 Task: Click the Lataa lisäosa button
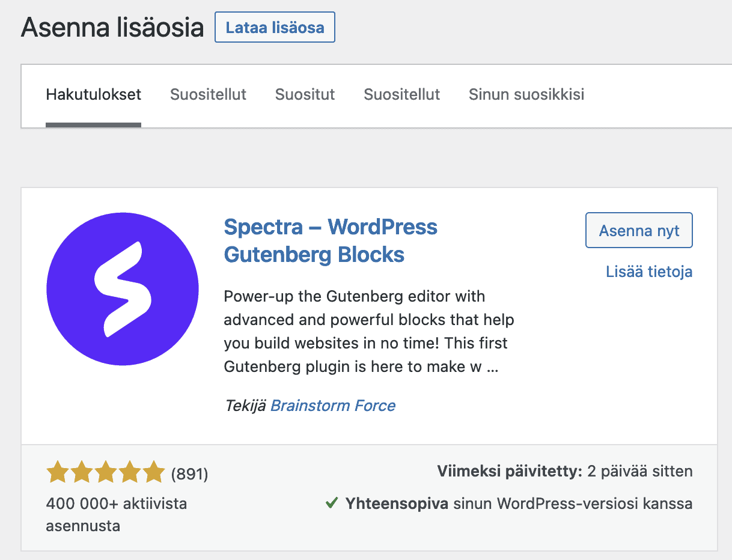(x=275, y=27)
